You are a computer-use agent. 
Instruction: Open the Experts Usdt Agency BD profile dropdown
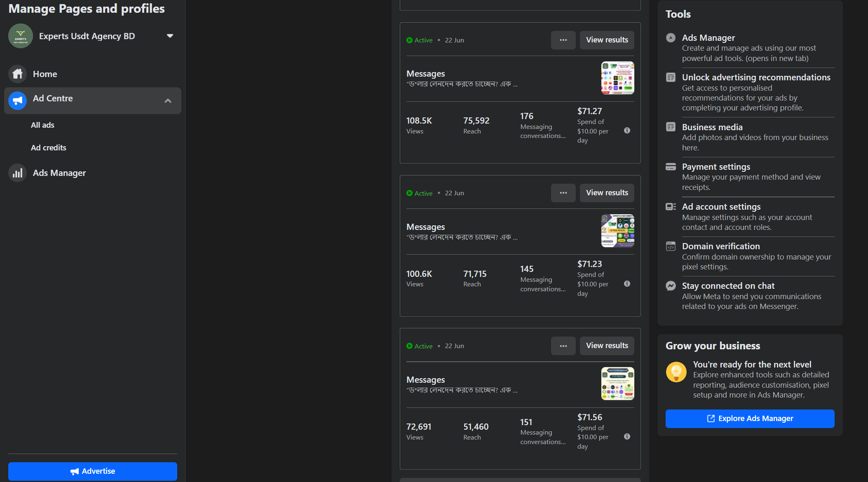(x=170, y=36)
